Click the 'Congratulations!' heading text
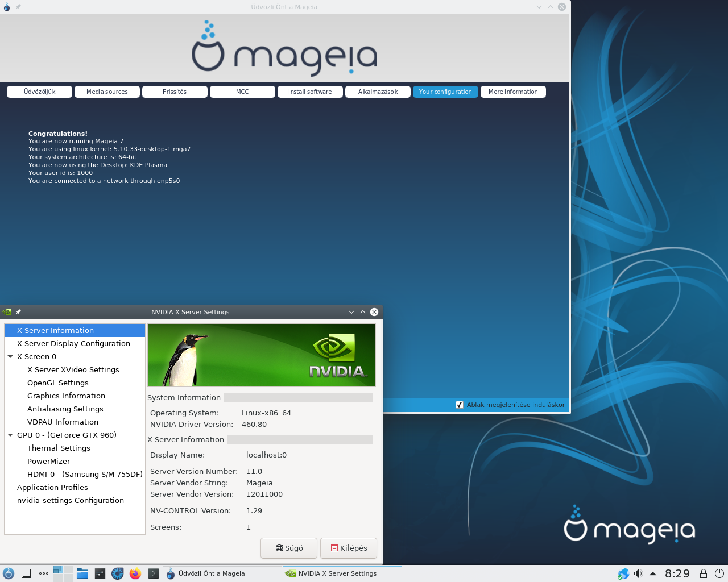 pos(58,134)
